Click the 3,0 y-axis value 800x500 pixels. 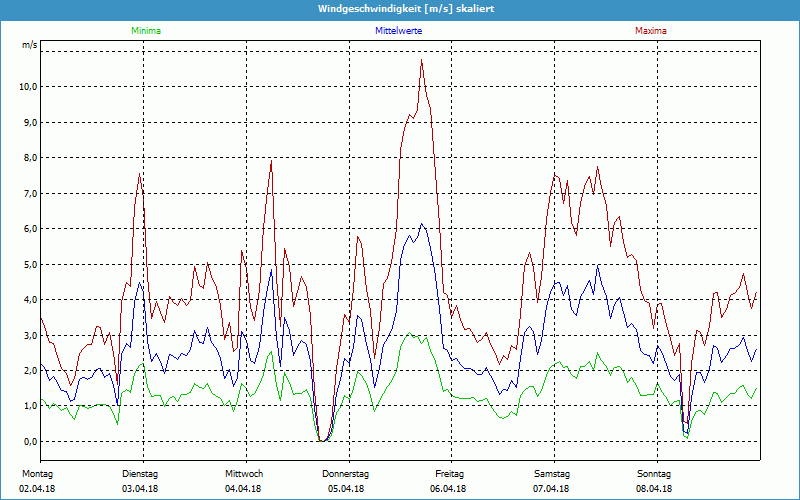pos(31,335)
